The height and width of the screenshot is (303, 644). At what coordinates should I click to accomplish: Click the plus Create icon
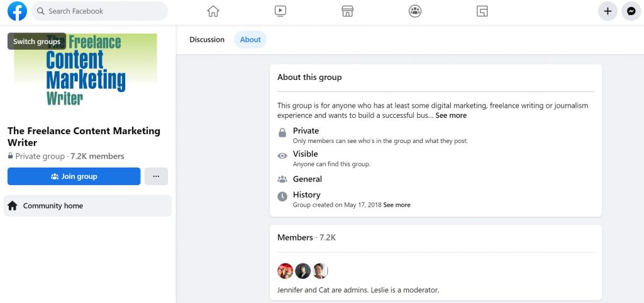tap(608, 11)
